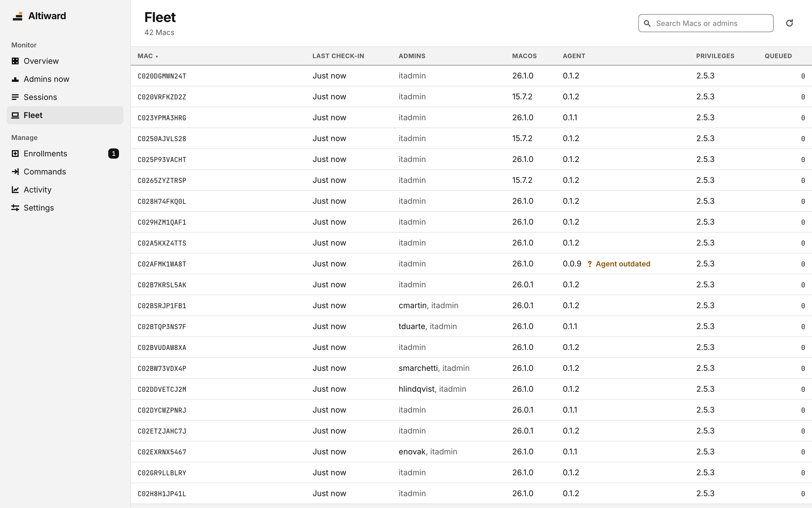The height and width of the screenshot is (508, 812).
Task: Click the Enrollments badge showing 1
Action: coord(113,154)
